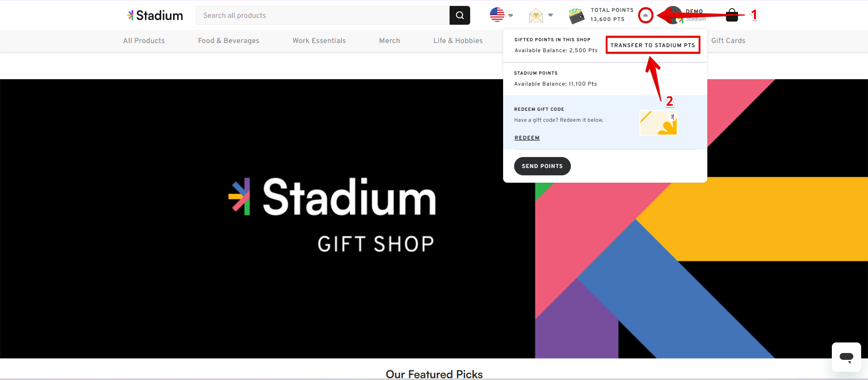Screen dimensions: 868x380
Task: Select the Merch menu item
Action: pyautogui.click(x=390, y=41)
